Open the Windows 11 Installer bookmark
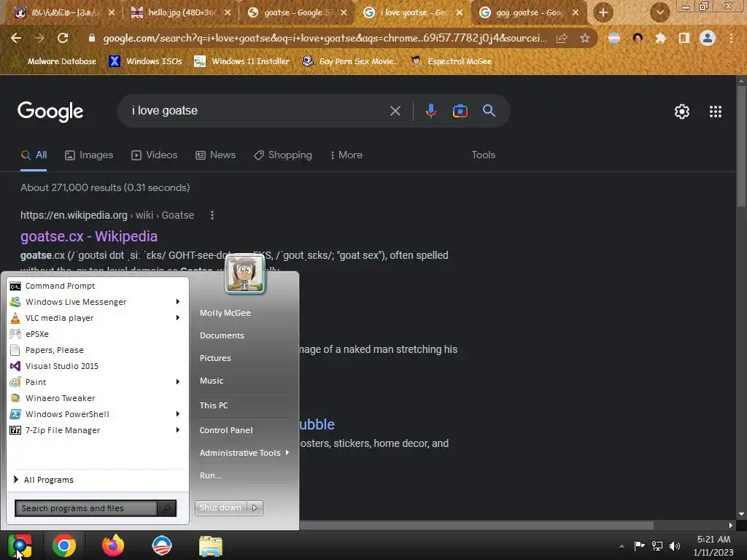 [241, 61]
